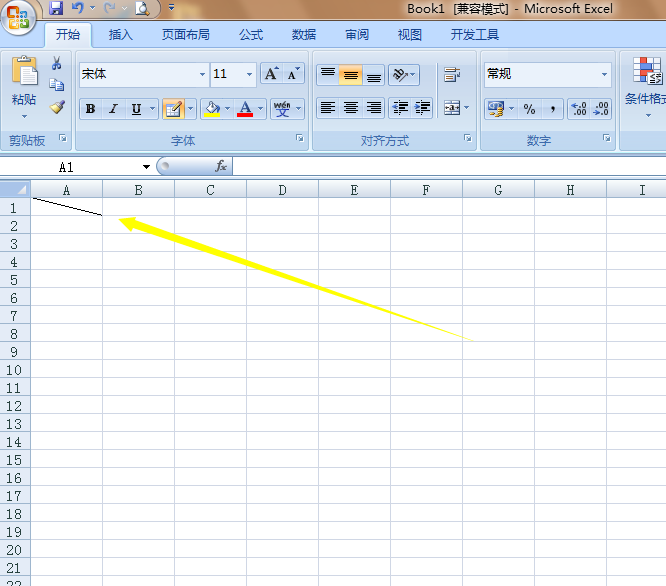Align text to the top
This screenshot has width=666, height=586.
click(327, 75)
